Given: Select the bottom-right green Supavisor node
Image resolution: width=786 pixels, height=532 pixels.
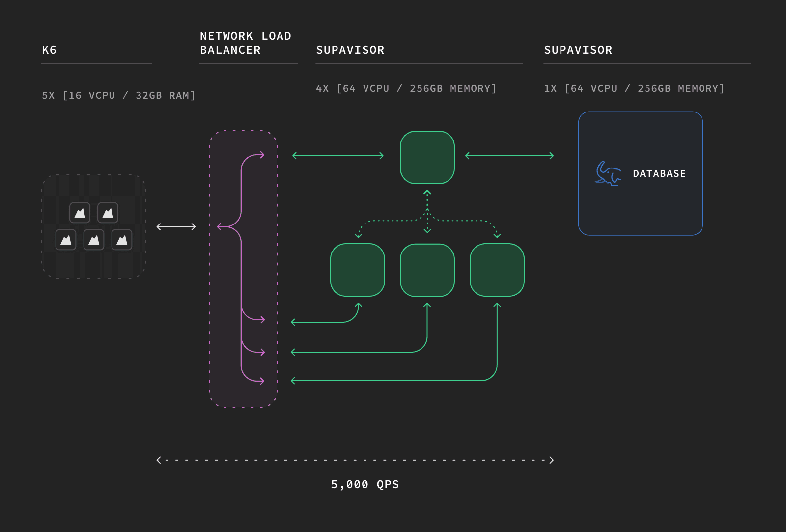Looking at the screenshot, I should pos(497,270).
